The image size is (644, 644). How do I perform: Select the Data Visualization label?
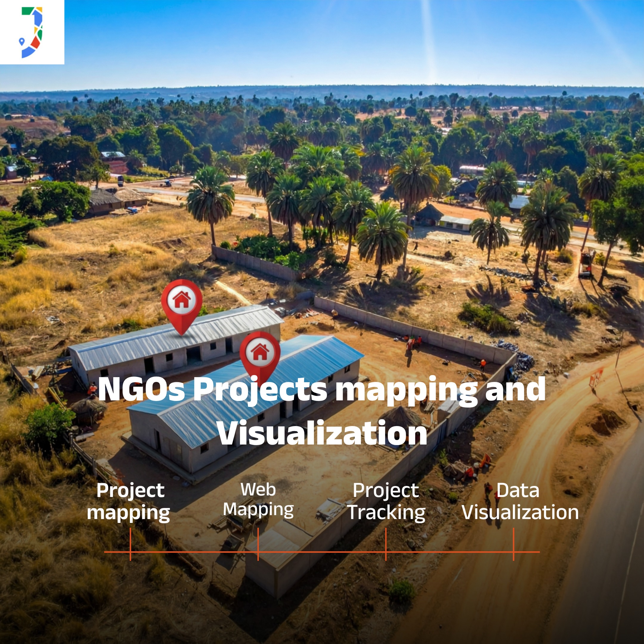pos(519,502)
